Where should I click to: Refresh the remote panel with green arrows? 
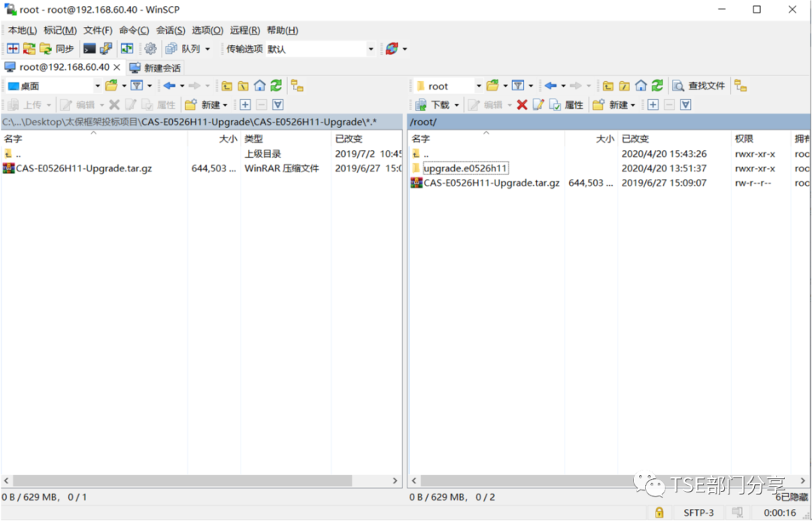point(657,86)
